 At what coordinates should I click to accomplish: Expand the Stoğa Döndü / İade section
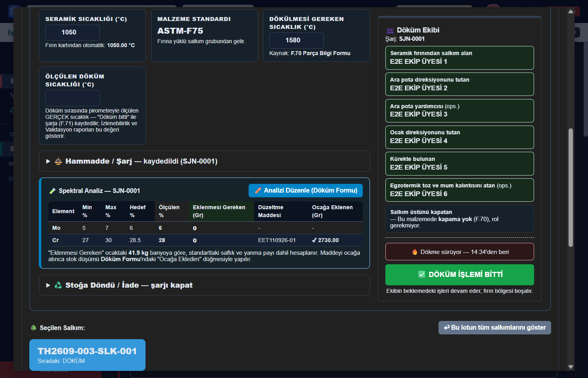(204, 285)
